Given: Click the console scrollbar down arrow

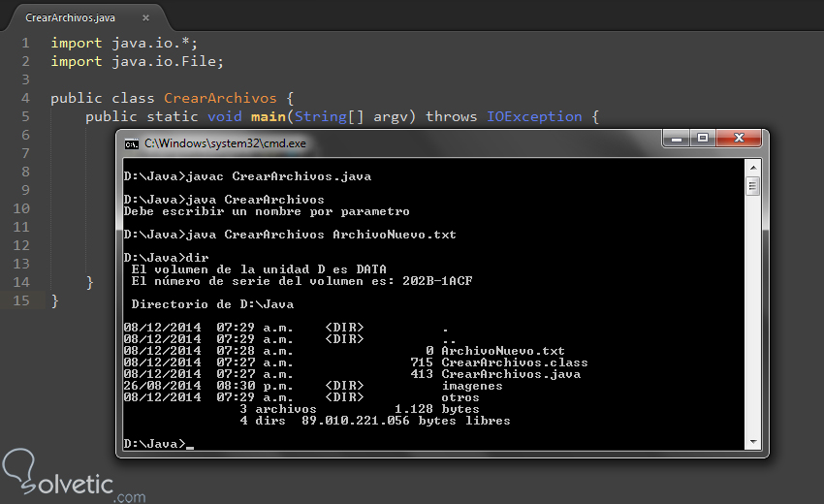Looking at the screenshot, I should 752,441.
